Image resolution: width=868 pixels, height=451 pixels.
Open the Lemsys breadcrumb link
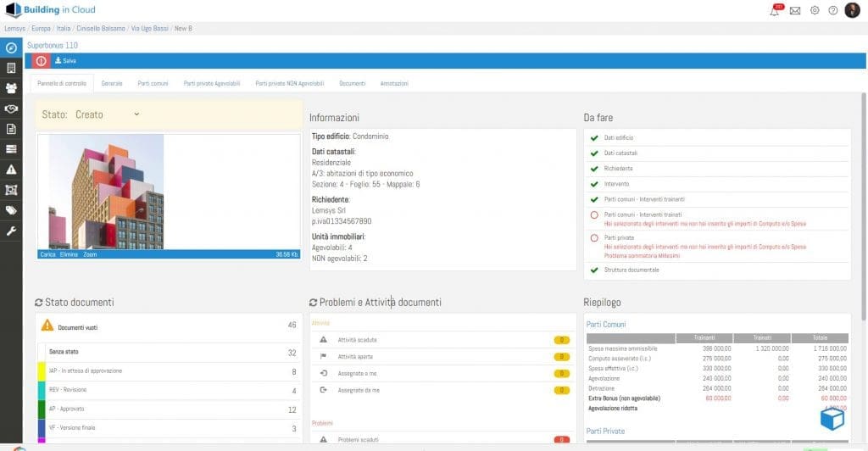[15, 28]
